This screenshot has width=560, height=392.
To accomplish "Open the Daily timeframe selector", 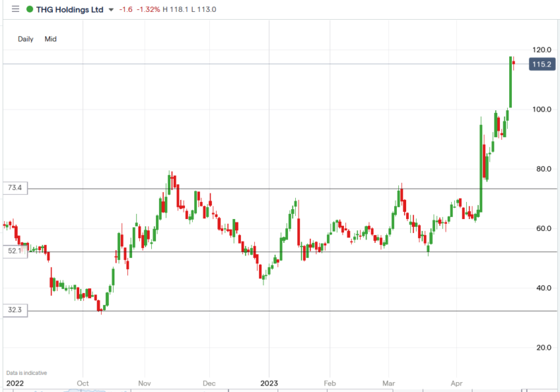I will pos(26,39).
